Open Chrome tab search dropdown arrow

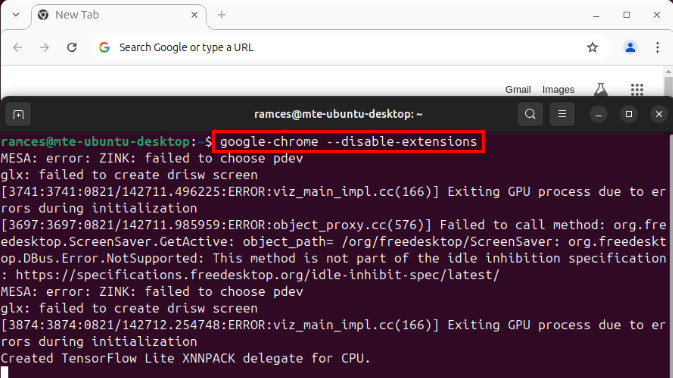(16, 15)
